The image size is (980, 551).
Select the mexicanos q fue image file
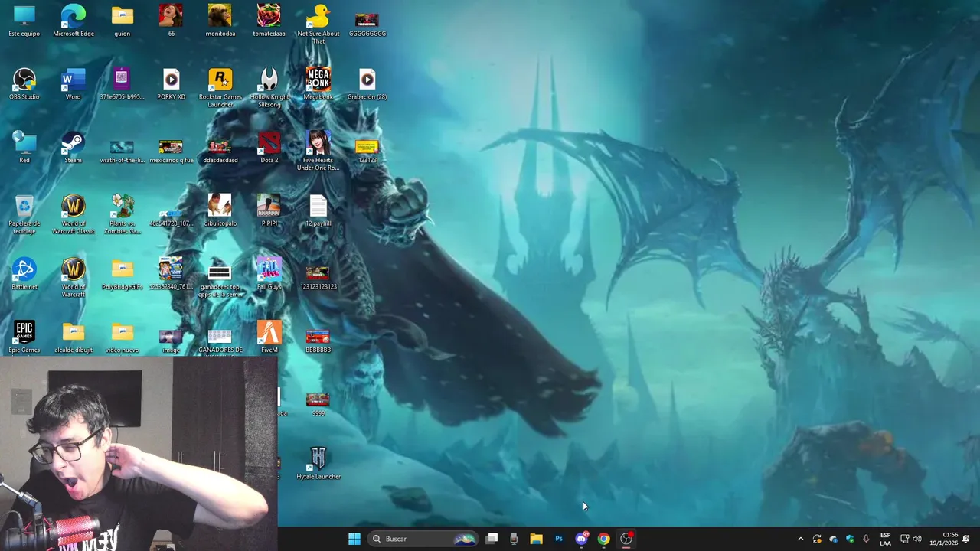click(x=171, y=150)
